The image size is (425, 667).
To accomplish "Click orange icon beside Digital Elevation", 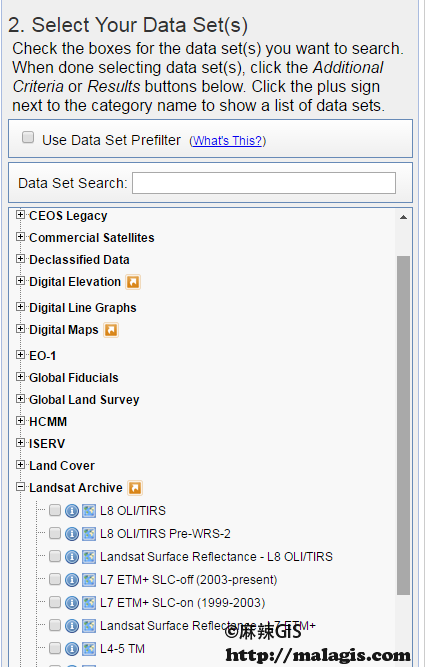I will 133,282.
